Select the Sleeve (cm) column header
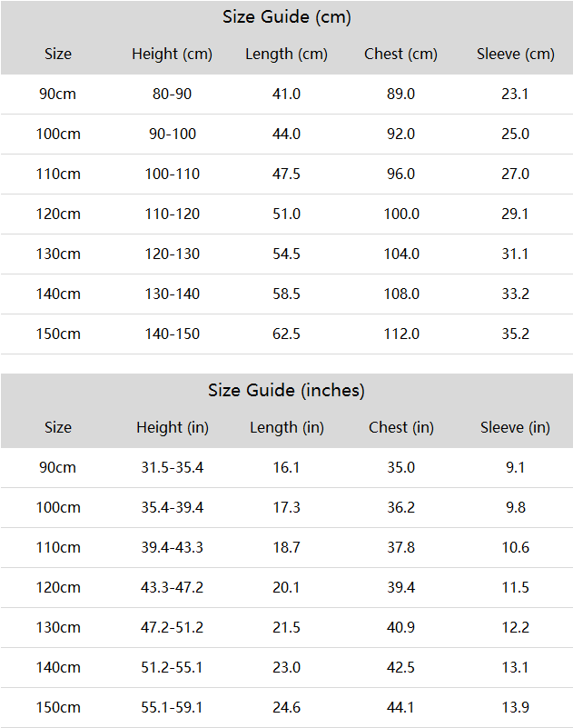Viewport: 573px width, 728px height. [516, 55]
